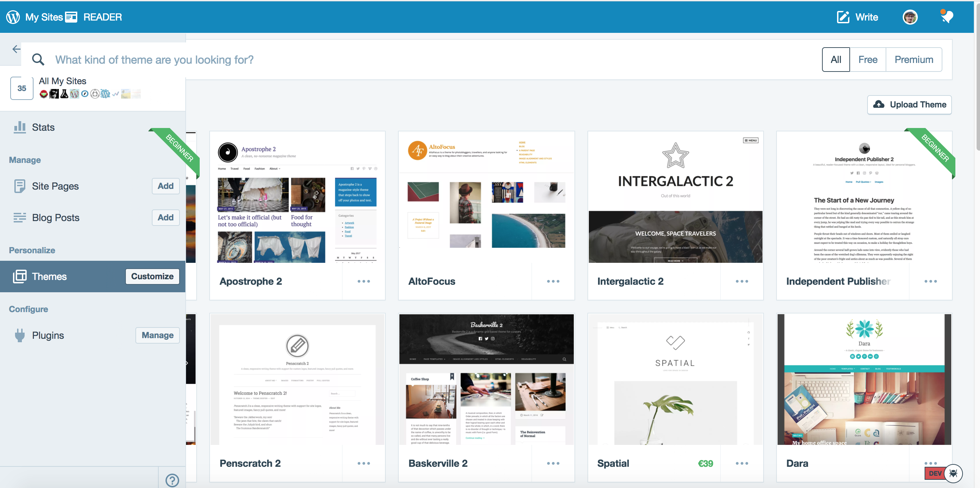Open the user profile avatar
Image resolution: width=980 pixels, height=488 pixels.
pyautogui.click(x=910, y=17)
